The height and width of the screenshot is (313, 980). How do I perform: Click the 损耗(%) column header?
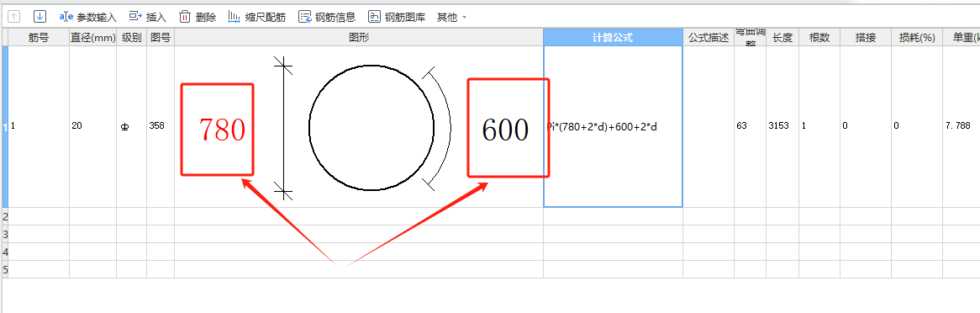pos(917,38)
